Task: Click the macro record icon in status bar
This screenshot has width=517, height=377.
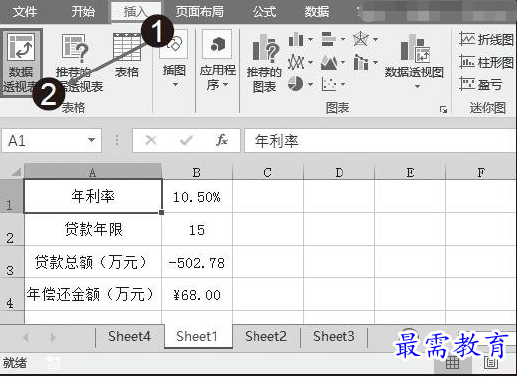Action: [x=53, y=363]
